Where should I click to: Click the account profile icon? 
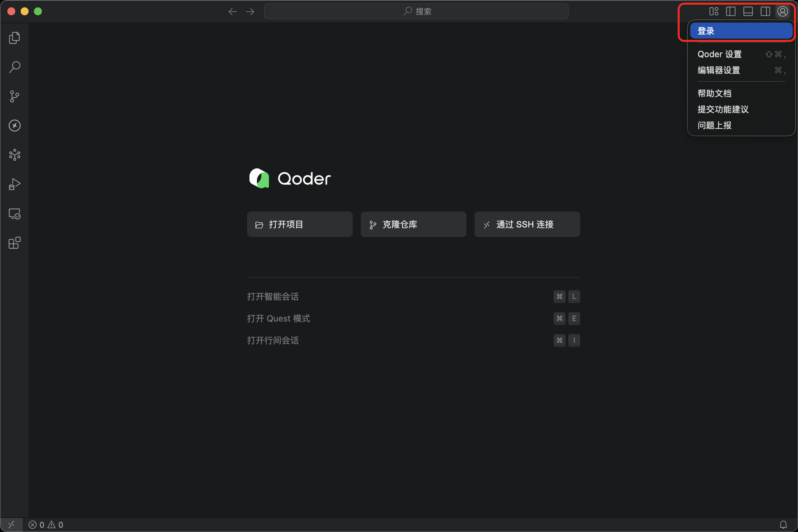tap(782, 12)
